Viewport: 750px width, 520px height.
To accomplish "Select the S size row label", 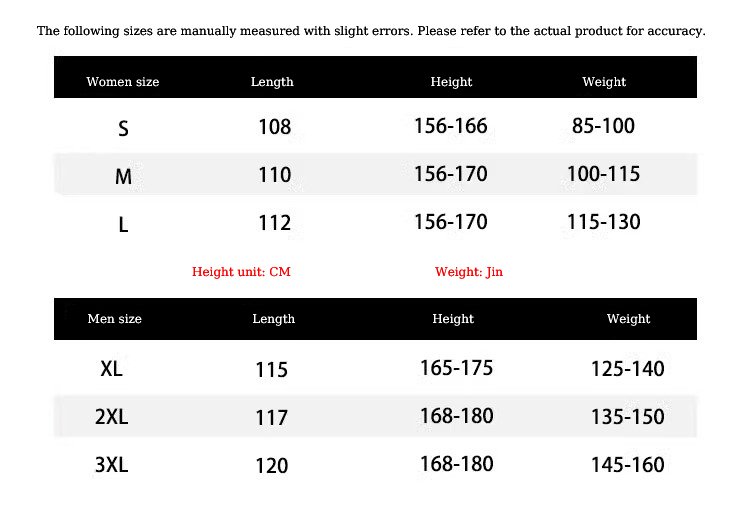I will (123, 128).
